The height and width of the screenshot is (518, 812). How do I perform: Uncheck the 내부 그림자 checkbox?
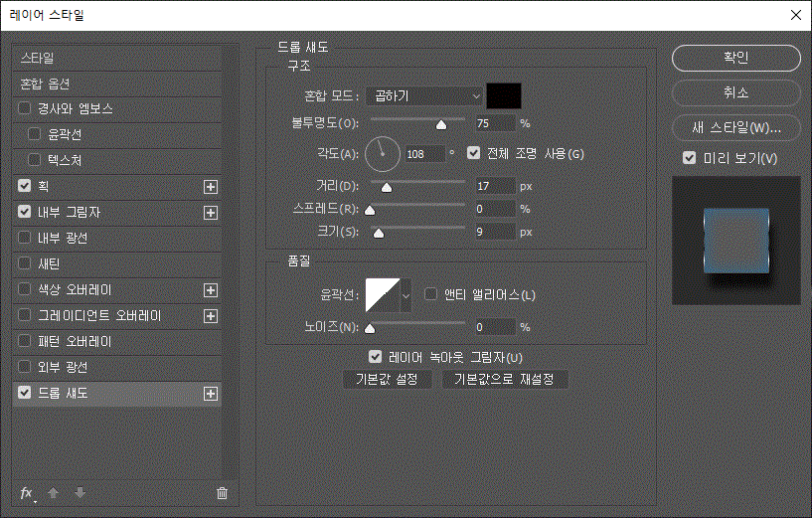pos(24,212)
